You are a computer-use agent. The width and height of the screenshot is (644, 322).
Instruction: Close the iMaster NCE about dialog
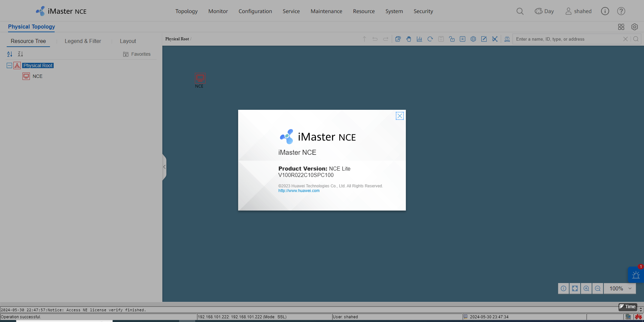coord(399,116)
